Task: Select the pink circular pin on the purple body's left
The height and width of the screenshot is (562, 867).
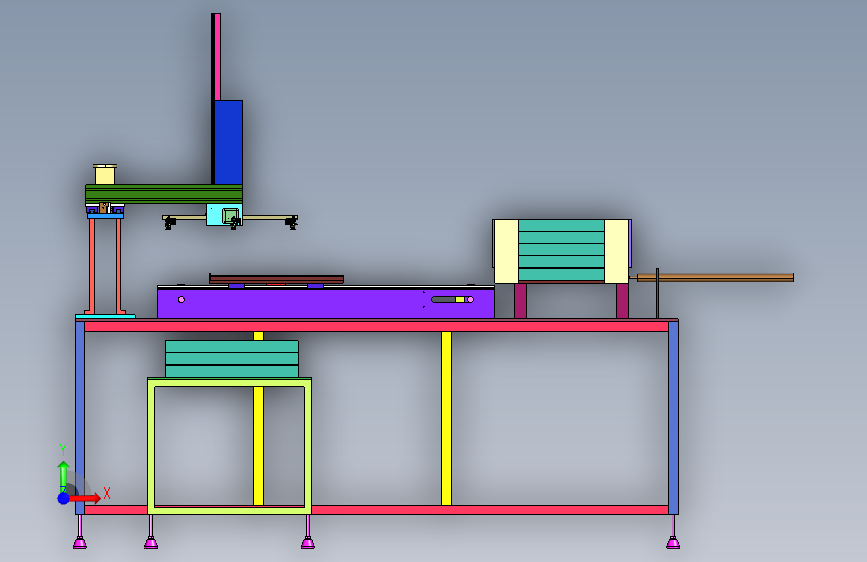Action: 181,300
